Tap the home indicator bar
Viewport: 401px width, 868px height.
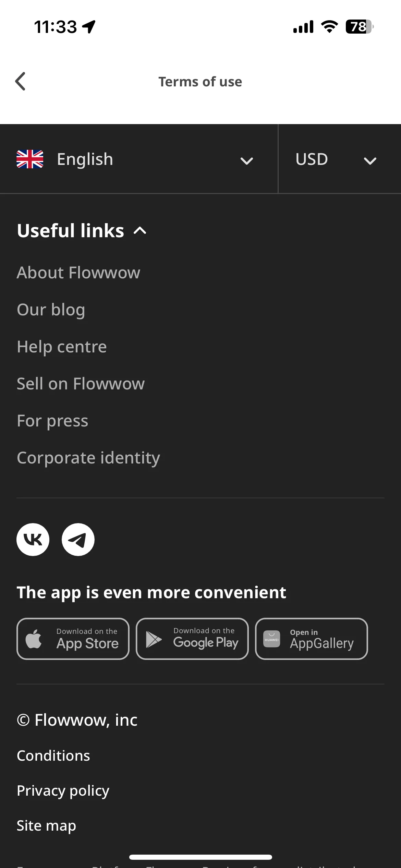[x=200, y=857]
